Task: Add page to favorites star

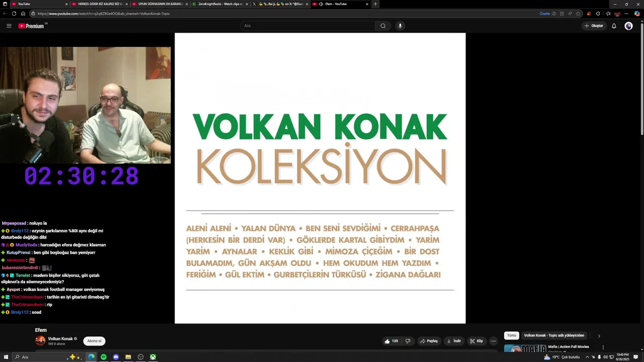Action: 578,14
